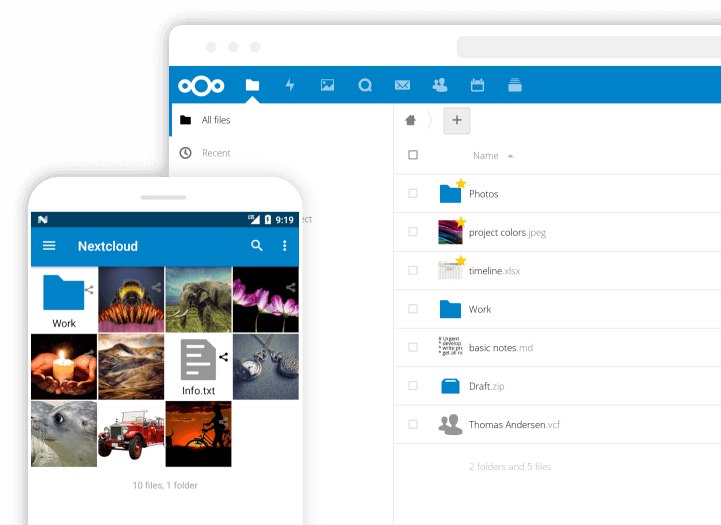Screen dimensions: 721x525
Task: Check the timeline.xlsx checkbox
Action: pyautogui.click(x=413, y=270)
